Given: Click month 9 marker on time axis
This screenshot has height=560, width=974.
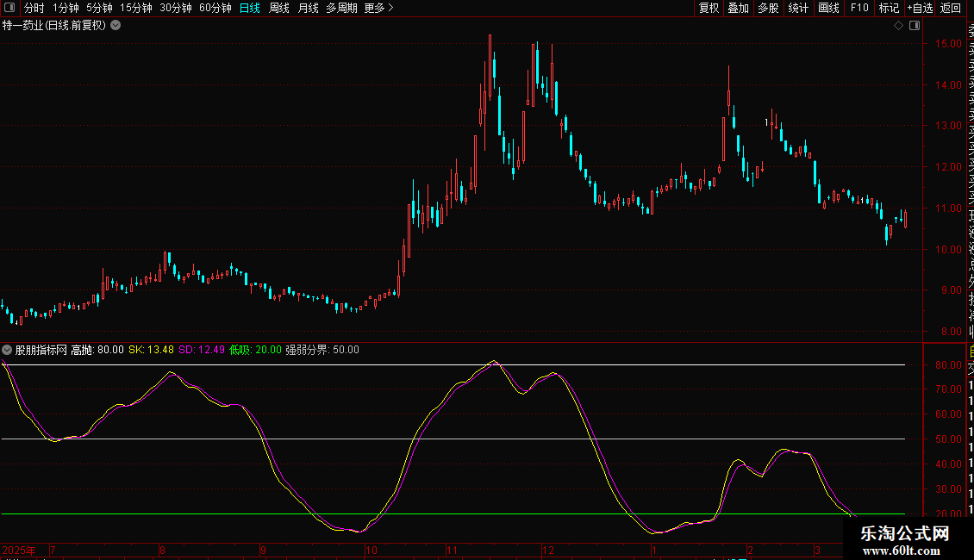Looking at the screenshot, I should point(263,550).
